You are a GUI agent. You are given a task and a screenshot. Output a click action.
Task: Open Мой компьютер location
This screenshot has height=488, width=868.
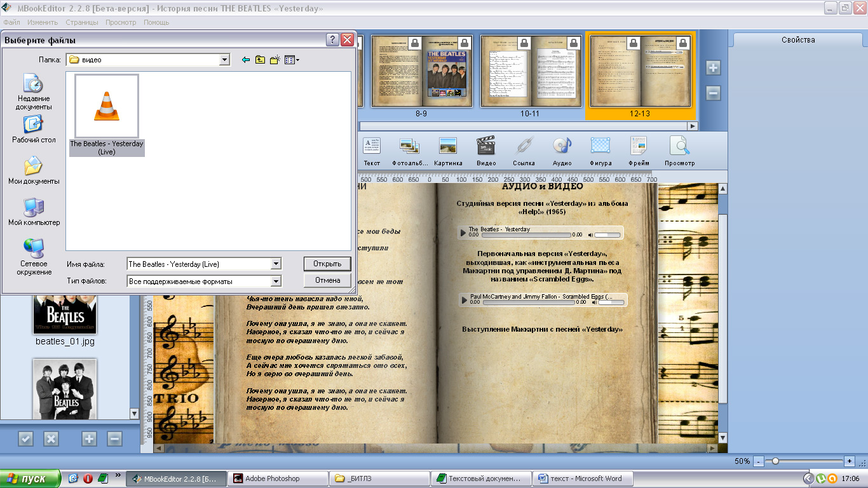(34, 212)
